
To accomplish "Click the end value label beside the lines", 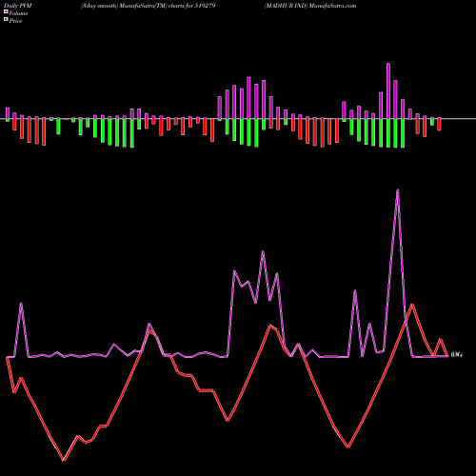I will [457, 354].
